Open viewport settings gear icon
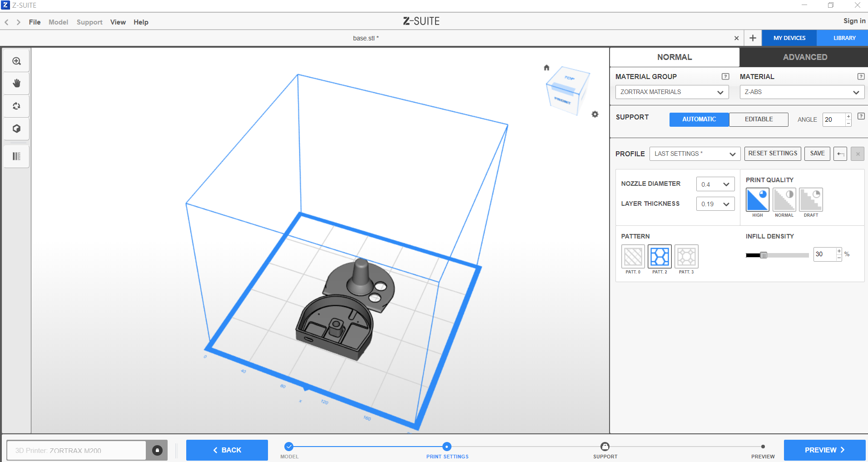The image size is (868, 462). coord(595,114)
